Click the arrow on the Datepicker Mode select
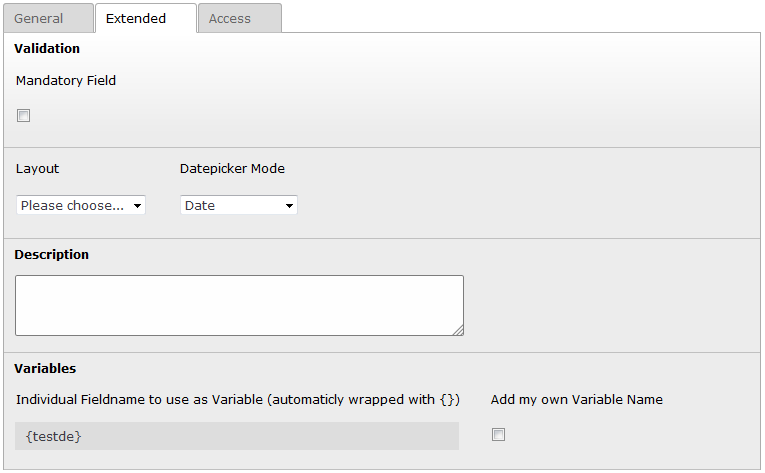This screenshot has height=473, width=765. point(289,206)
